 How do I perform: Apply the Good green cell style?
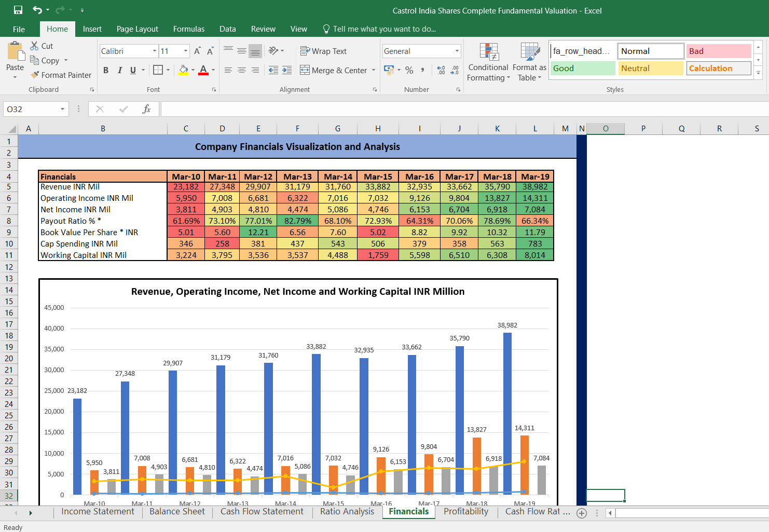[x=583, y=68]
